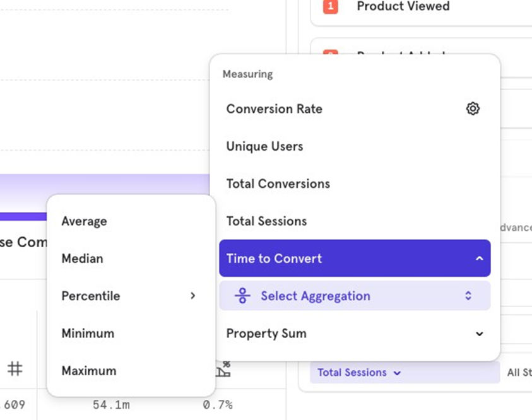Switch measurement to Total Conversions
The width and height of the screenshot is (532, 420).
pos(278,184)
